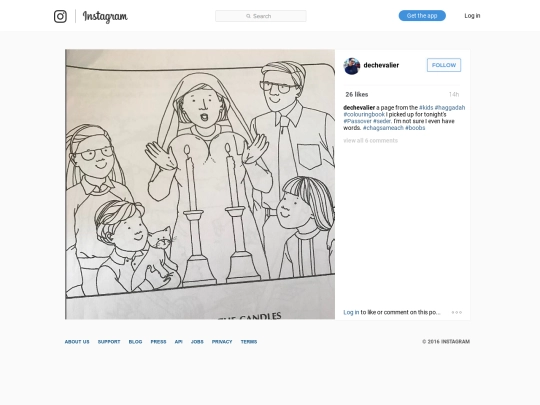Click the Instagram wordmark logo
The width and height of the screenshot is (540, 405).
click(x=105, y=17)
